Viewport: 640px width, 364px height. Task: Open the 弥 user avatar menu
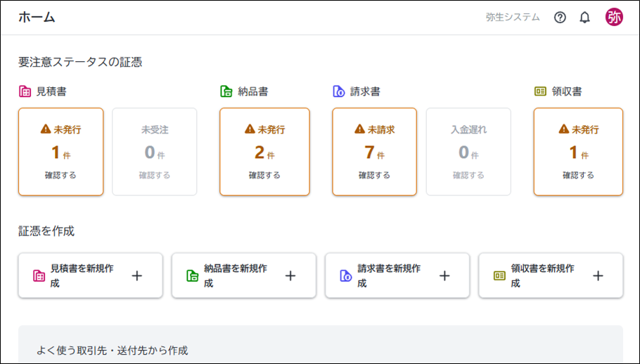pyautogui.click(x=614, y=17)
